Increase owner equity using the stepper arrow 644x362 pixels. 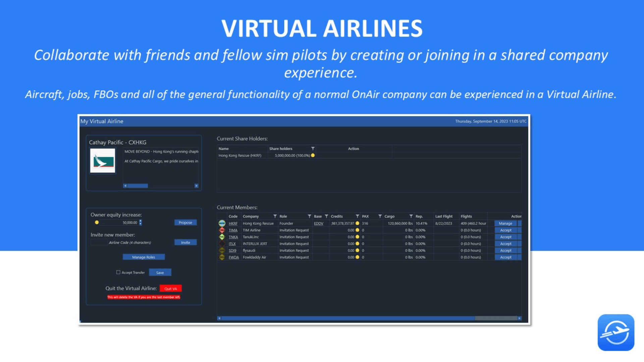tap(141, 221)
